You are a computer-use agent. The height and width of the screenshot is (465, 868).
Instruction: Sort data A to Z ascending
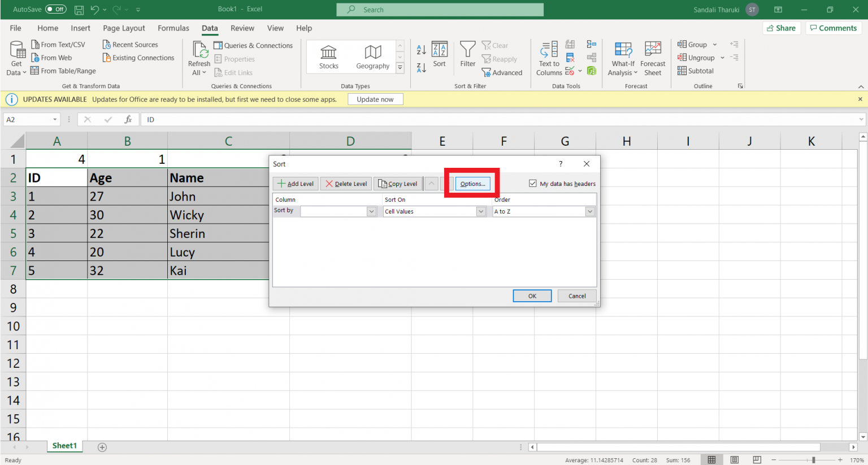[420, 49]
